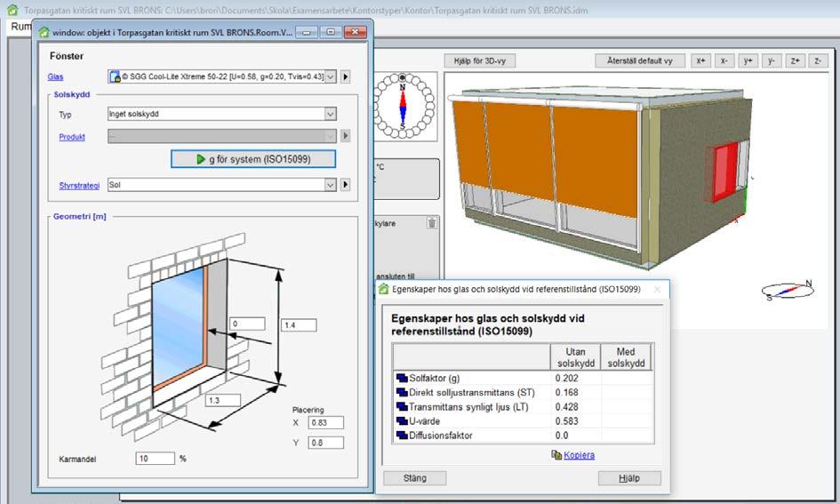Edit Placering Y field 0.8

pyautogui.click(x=326, y=443)
